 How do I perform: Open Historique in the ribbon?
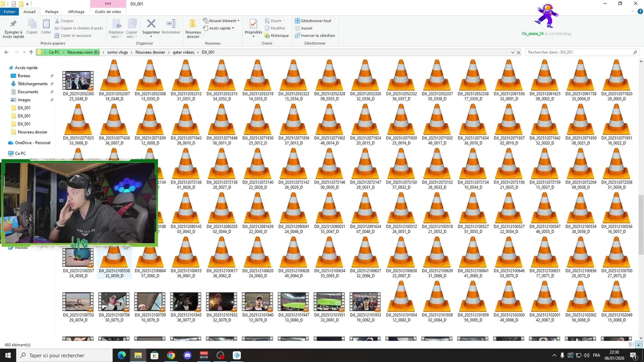[x=277, y=36]
